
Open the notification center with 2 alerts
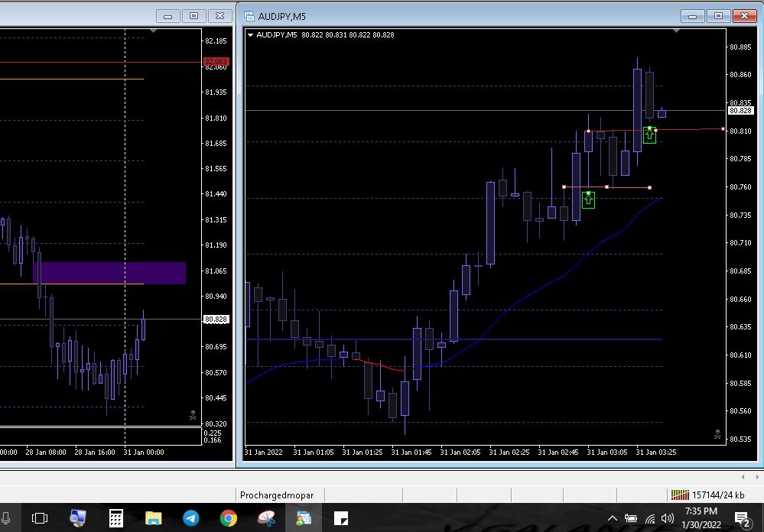coord(741,519)
